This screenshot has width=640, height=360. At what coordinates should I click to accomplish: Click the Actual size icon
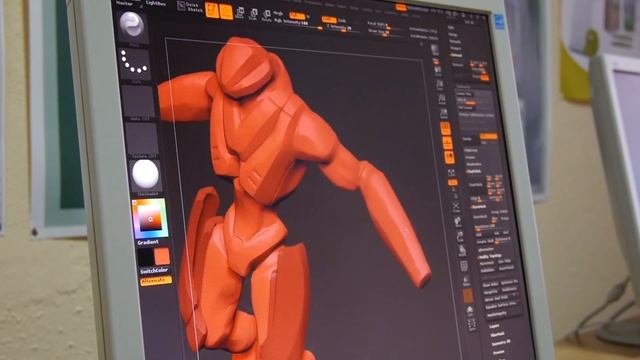click(x=442, y=99)
